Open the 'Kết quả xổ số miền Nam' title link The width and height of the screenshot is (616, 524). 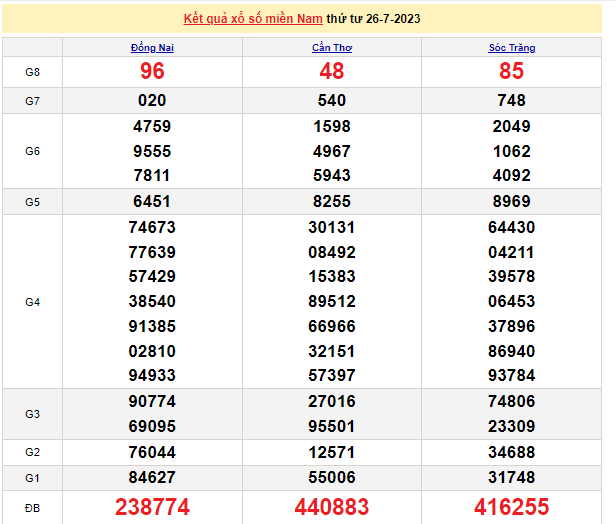[267, 19]
